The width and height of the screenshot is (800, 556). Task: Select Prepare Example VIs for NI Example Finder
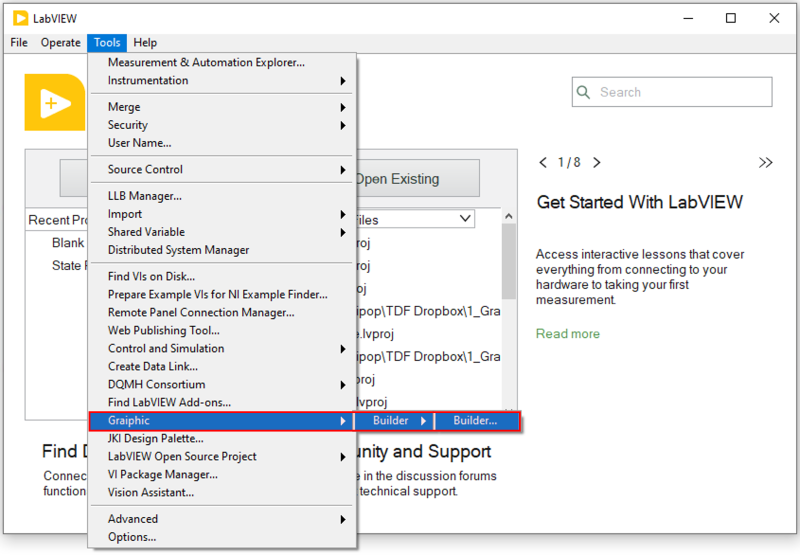pyautogui.click(x=221, y=294)
